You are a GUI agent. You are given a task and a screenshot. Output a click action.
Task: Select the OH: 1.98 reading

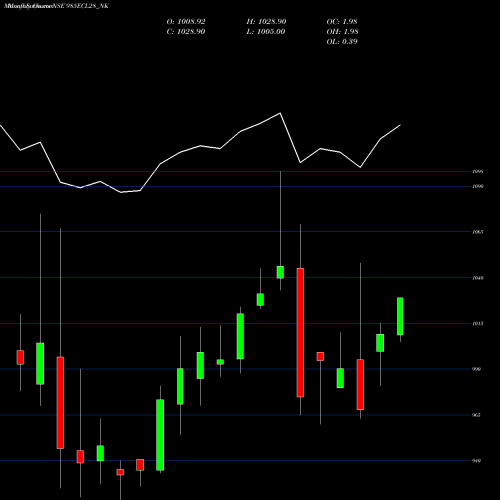[x=342, y=32]
